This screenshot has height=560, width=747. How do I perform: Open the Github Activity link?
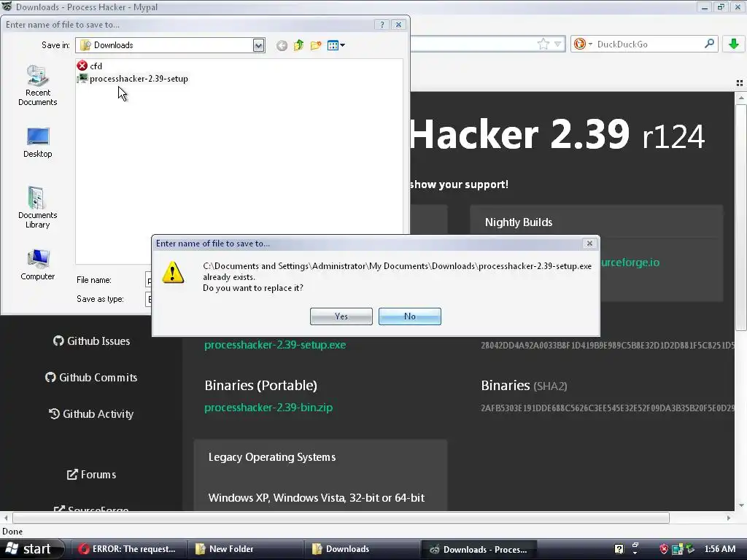[91, 414]
